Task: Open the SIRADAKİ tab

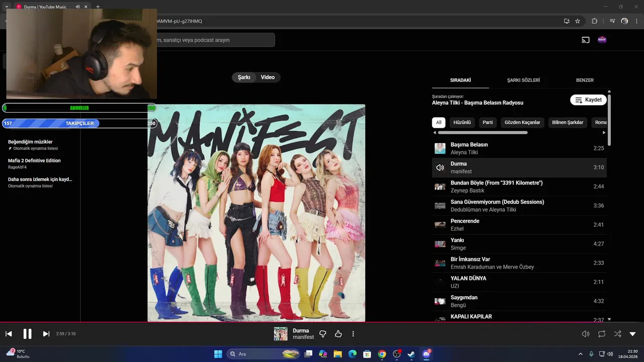Action: 460,80
